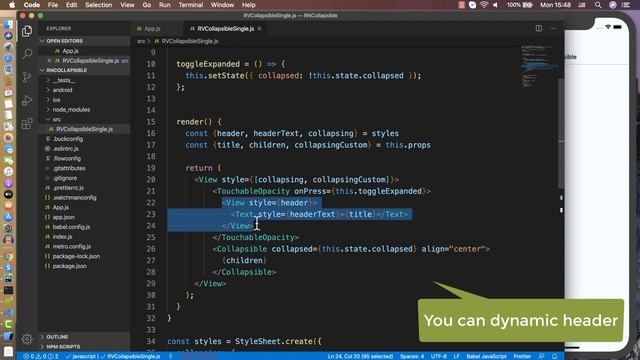Change end of line sequence LF
Screen dimensions: 640x360
(x=456, y=356)
